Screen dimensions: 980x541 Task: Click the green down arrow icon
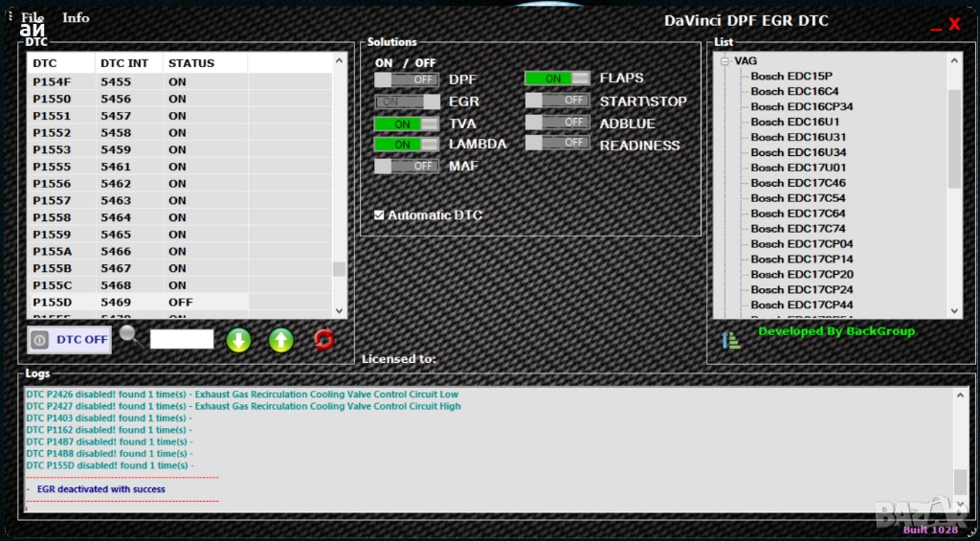pos(238,340)
